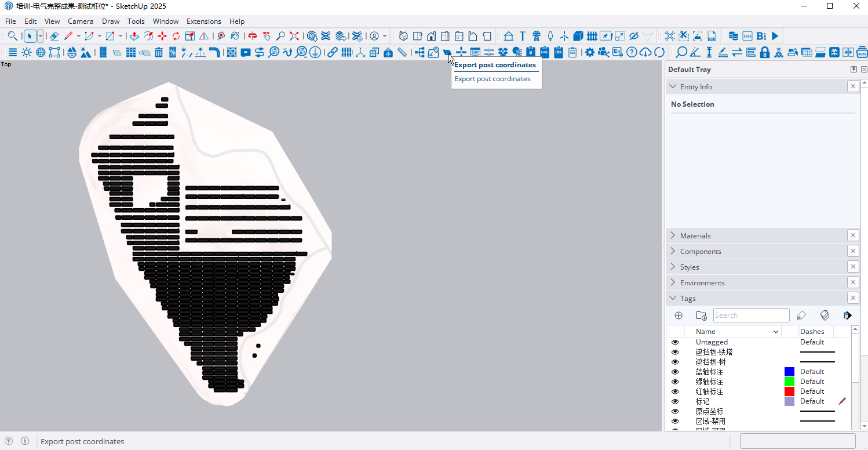Close the Styles panel with its X
Image resolution: width=868 pixels, height=450 pixels.
tap(853, 267)
